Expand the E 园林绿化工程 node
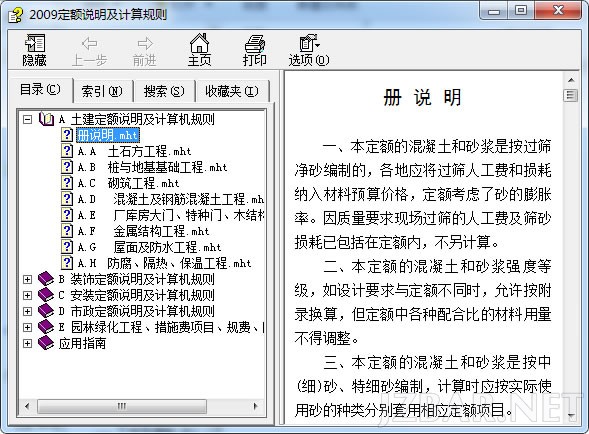589x434 pixels. pos(27,327)
